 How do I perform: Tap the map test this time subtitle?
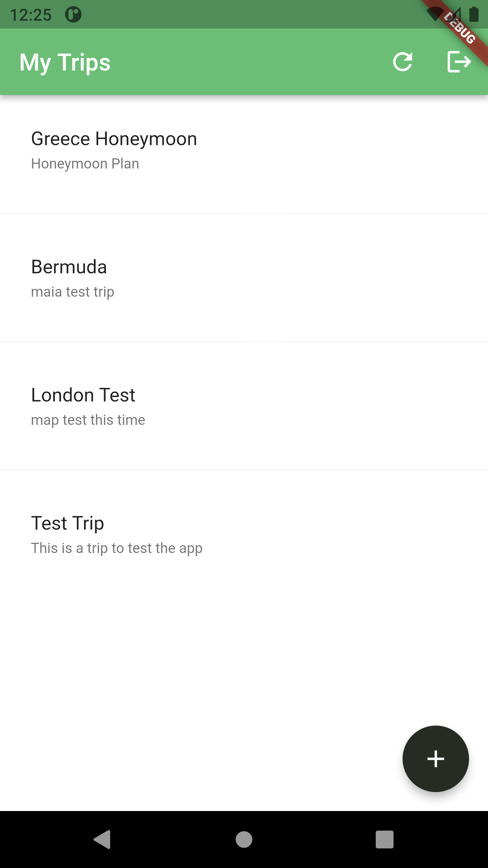point(88,420)
